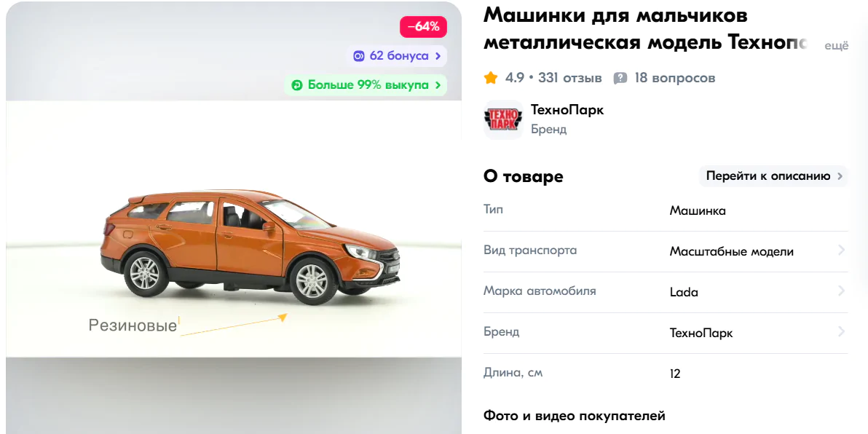Click the purple bonus coin icon
This screenshot has width=868, height=434.
(x=359, y=56)
